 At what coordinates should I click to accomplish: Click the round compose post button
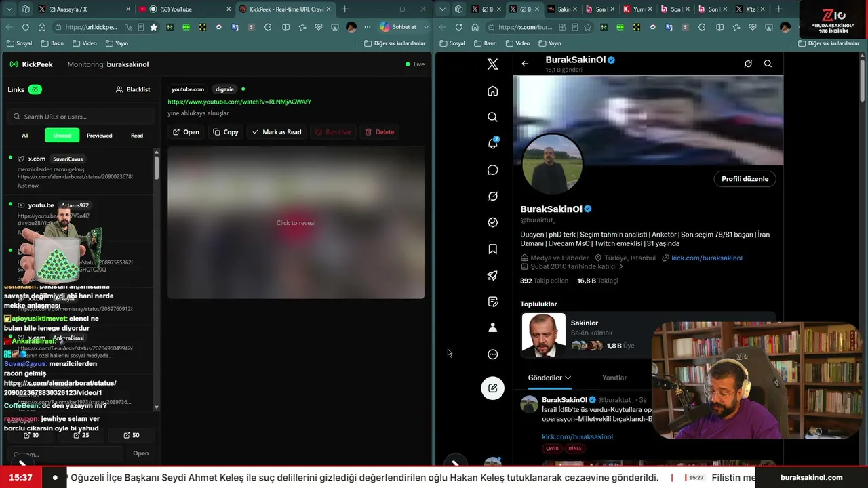(x=493, y=388)
